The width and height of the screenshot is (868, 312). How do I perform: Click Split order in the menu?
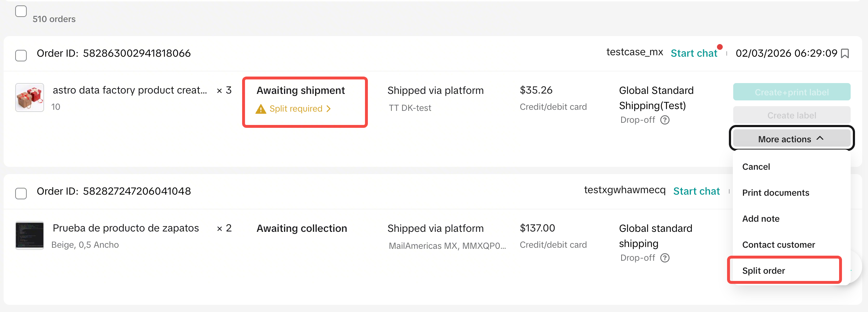click(764, 271)
